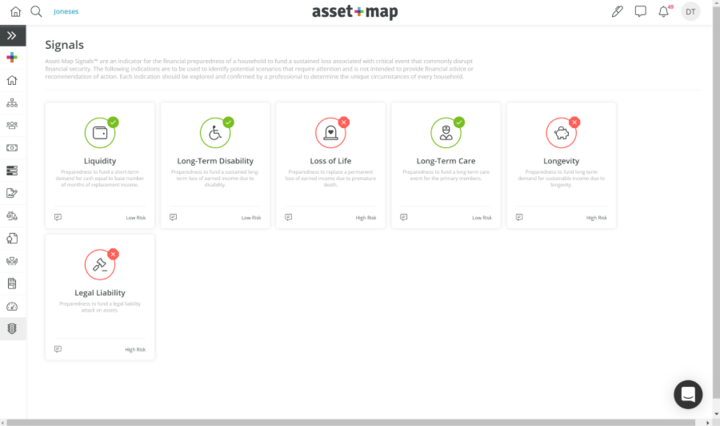Click the Legal Liability gavel icon
The height and width of the screenshot is (426, 720).
(100, 265)
